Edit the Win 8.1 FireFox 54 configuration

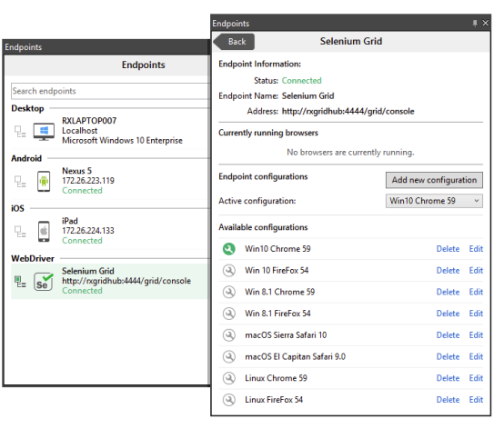tap(476, 314)
